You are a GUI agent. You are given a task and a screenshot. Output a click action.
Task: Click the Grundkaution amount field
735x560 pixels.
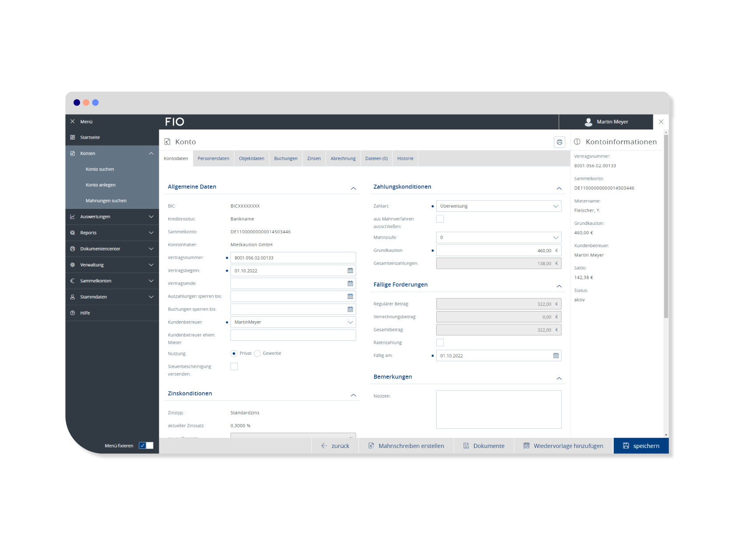tap(499, 251)
